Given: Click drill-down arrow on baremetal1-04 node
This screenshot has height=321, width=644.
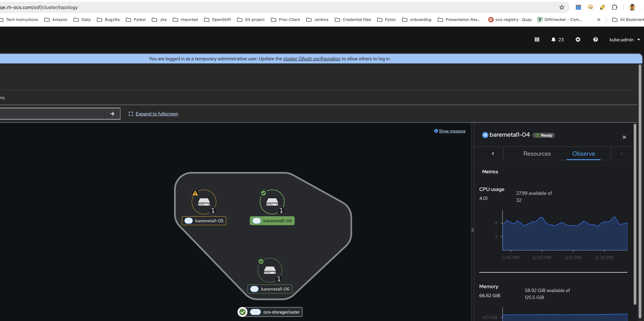Looking at the screenshot, I should (281, 211).
